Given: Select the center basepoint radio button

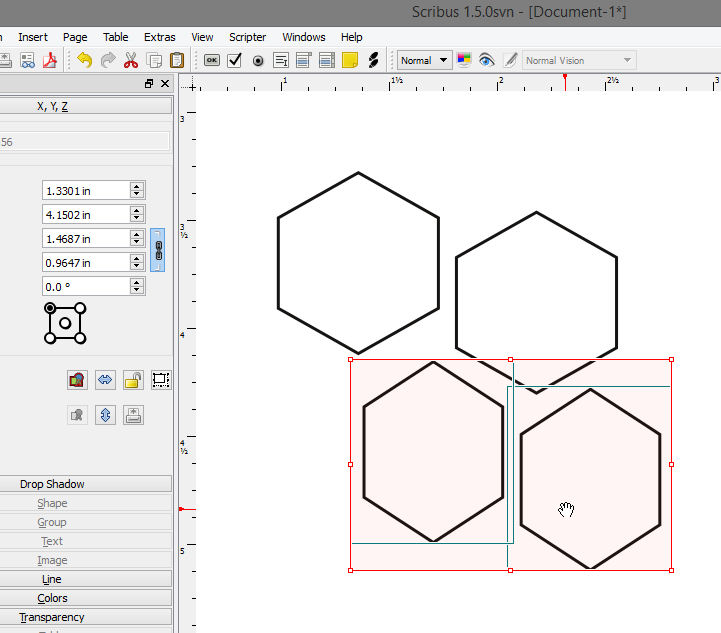Looking at the screenshot, I should tap(65, 323).
